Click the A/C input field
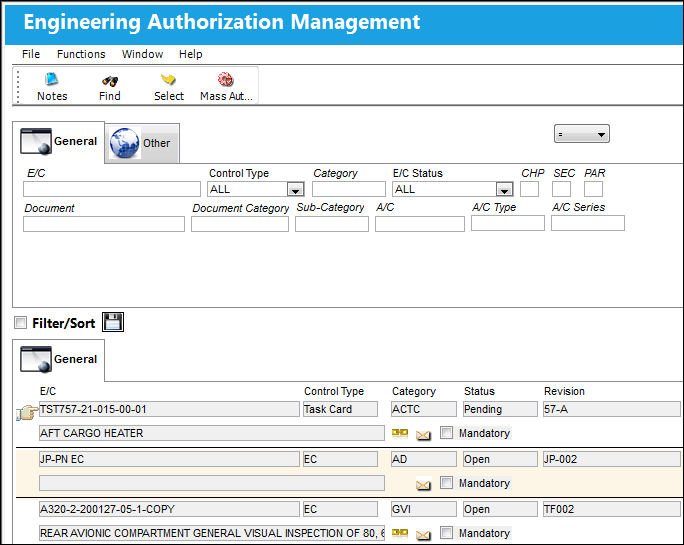This screenshot has width=684, height=545. [420, 224]
